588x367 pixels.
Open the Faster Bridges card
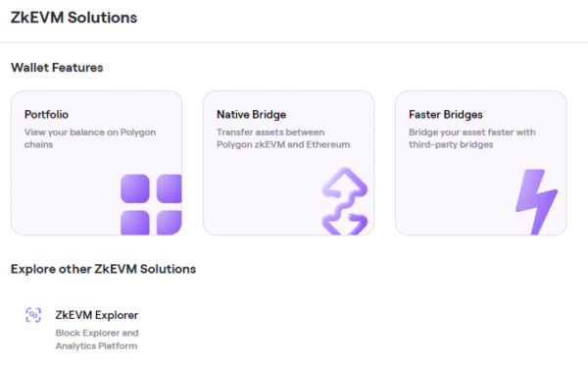(481, 163)
